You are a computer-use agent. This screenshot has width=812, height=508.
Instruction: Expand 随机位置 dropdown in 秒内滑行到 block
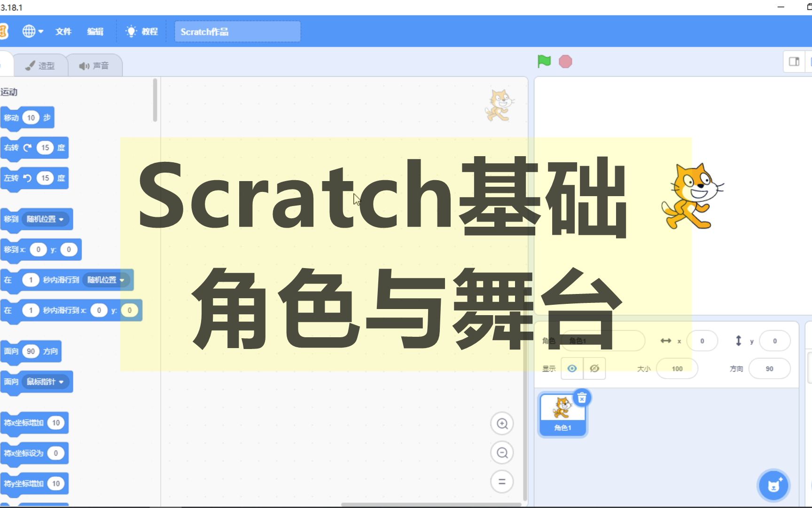(x=106, y=280)
